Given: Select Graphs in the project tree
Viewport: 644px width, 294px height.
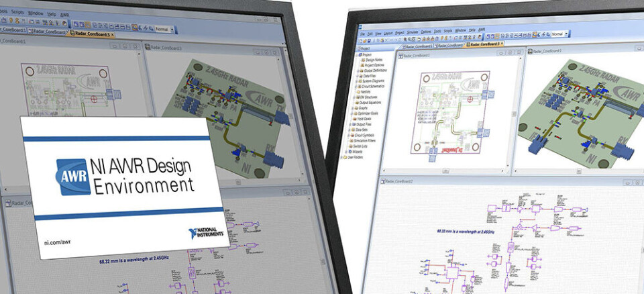Looking at the screenshot, I should click(x=361, y=108).
